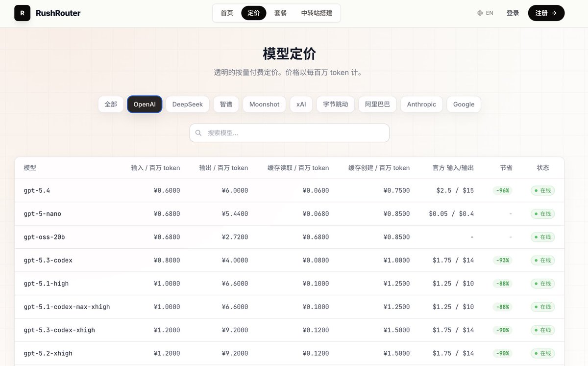Click the 输入 / 百万 token header
The image size is (588, 366).
tap(155, 168)
